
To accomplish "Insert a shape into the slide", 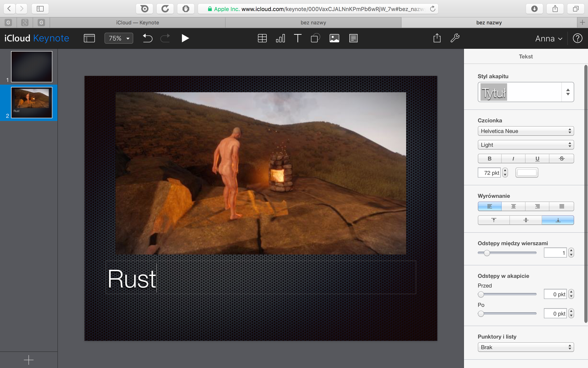I will (x=315, y=38).
